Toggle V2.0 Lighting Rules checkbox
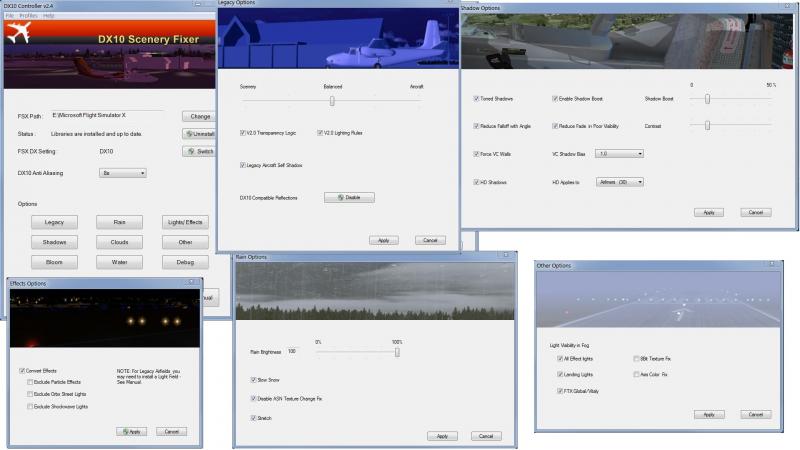 point(320,133)
